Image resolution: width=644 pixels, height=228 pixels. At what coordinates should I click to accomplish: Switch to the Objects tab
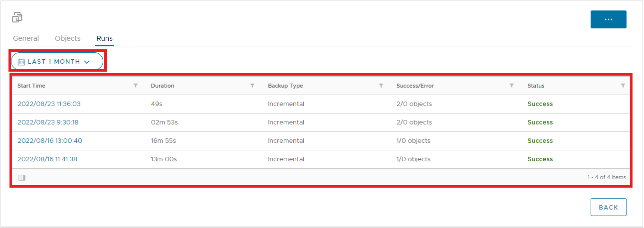point(68,38)
